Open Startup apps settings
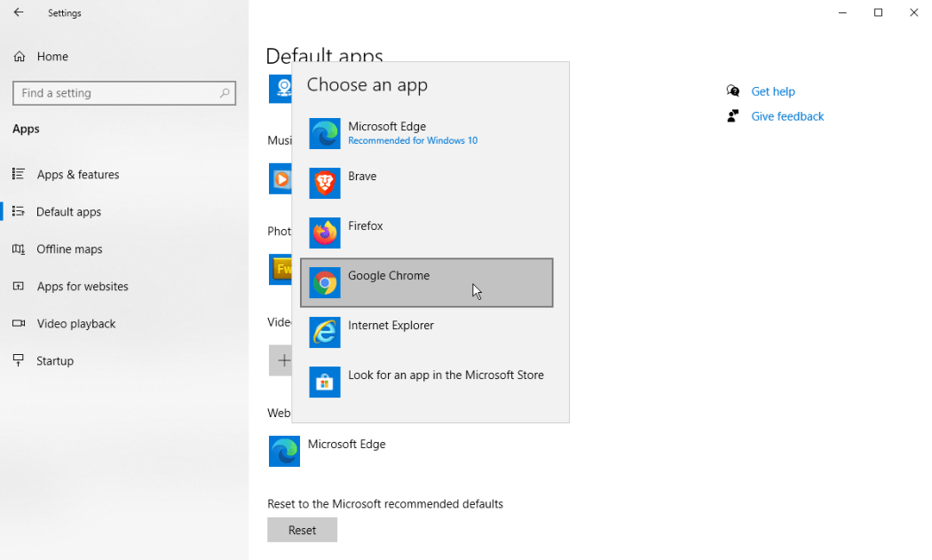932x560 pixels. point(55,361)
